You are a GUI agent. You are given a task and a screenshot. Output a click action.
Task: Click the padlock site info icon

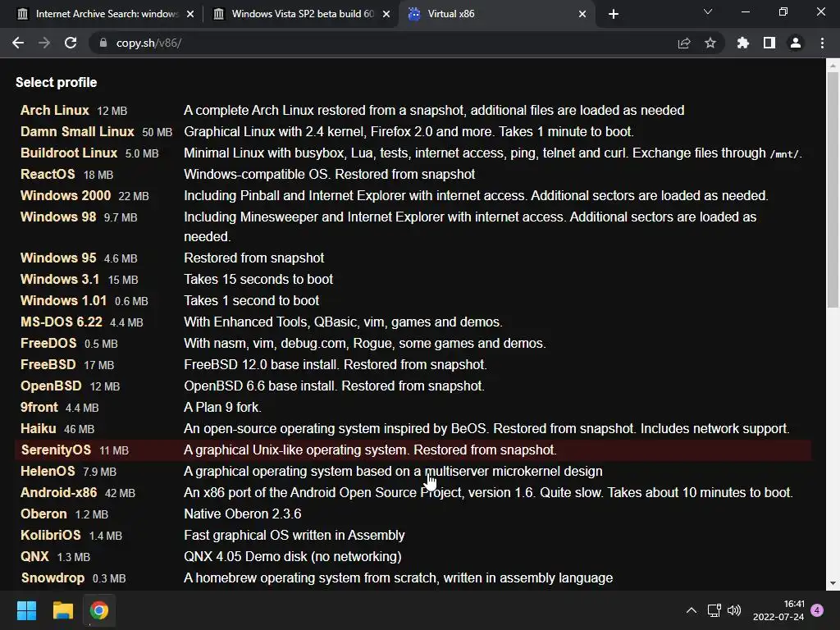tap(103, 43)
